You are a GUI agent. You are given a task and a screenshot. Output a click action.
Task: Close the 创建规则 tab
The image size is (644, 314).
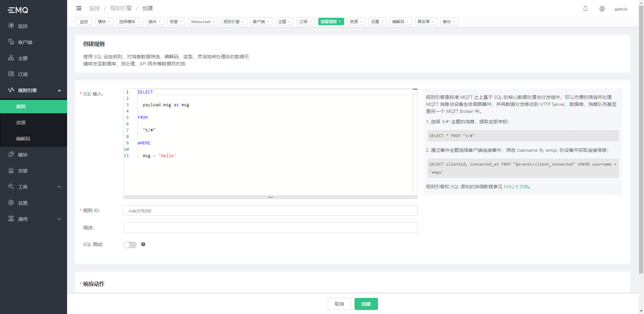(x=340, y=22)
